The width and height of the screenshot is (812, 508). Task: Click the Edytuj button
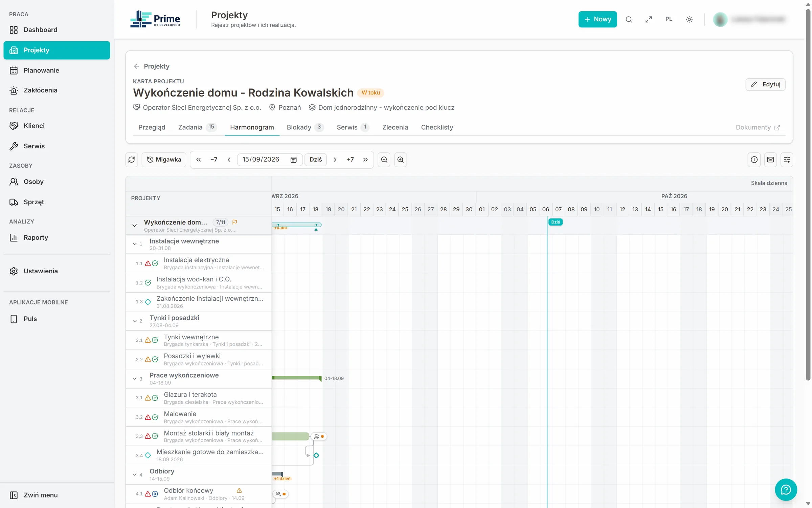pos(765,84)
